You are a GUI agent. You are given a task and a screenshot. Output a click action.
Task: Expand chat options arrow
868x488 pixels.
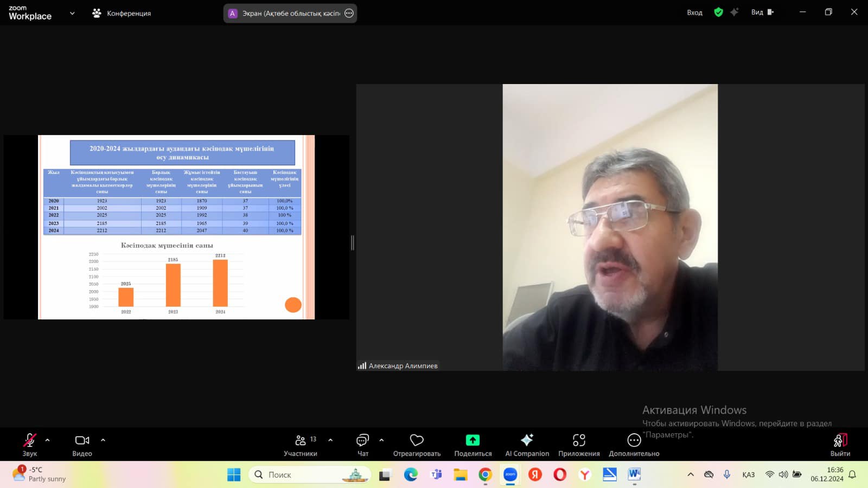pos(381,440)
